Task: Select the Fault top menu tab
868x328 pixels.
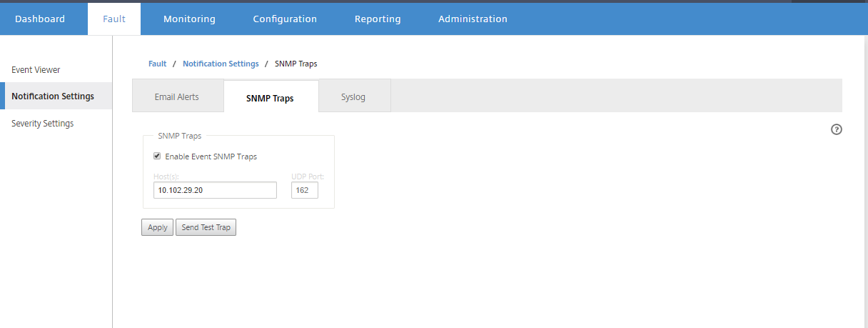Action: point(114,19)
